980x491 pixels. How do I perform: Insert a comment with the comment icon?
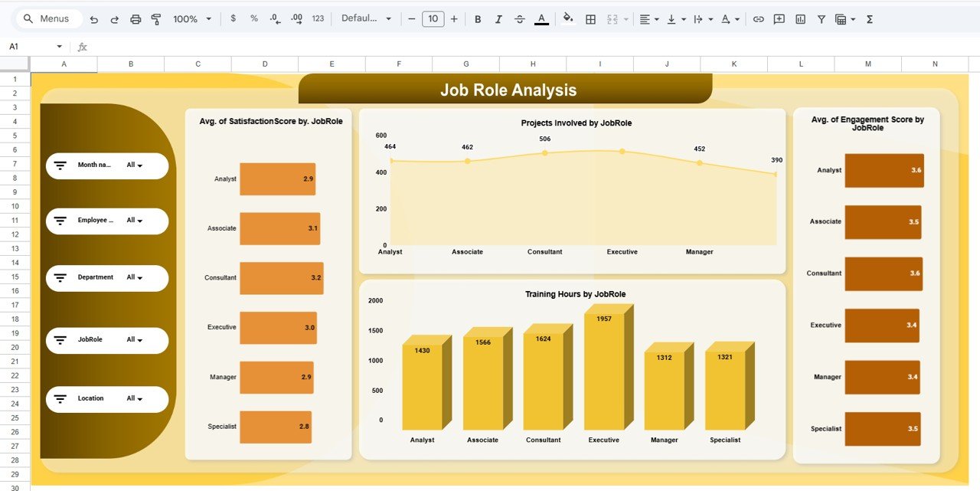point(779,18)
